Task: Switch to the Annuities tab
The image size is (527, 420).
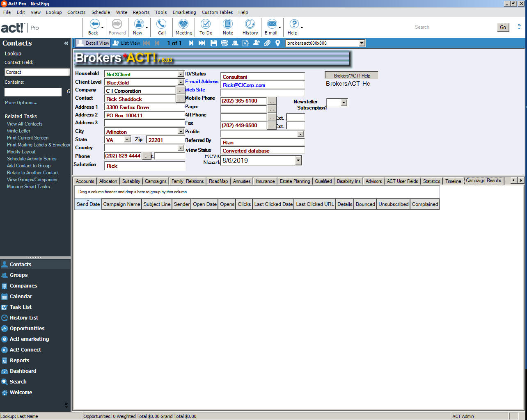Action: pos(242,181)
